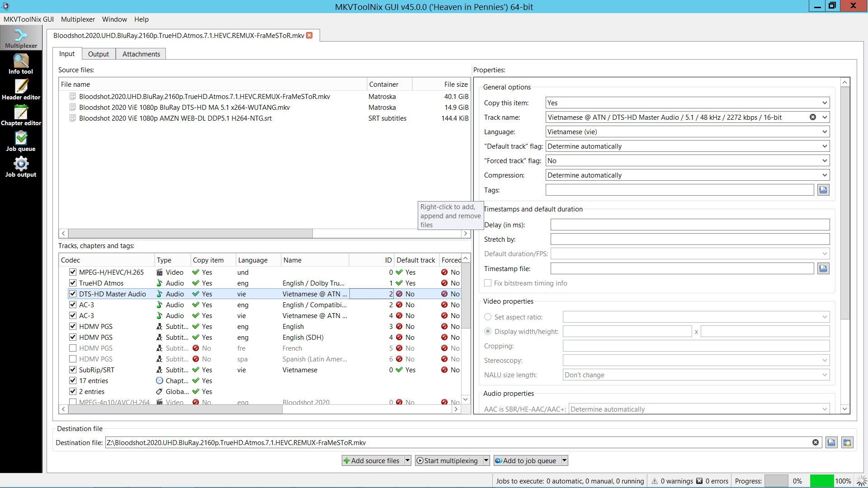Viewport: 868px width, 488px height.
Task: Open the Compression dropdown
Action: [x=688, y=175]
